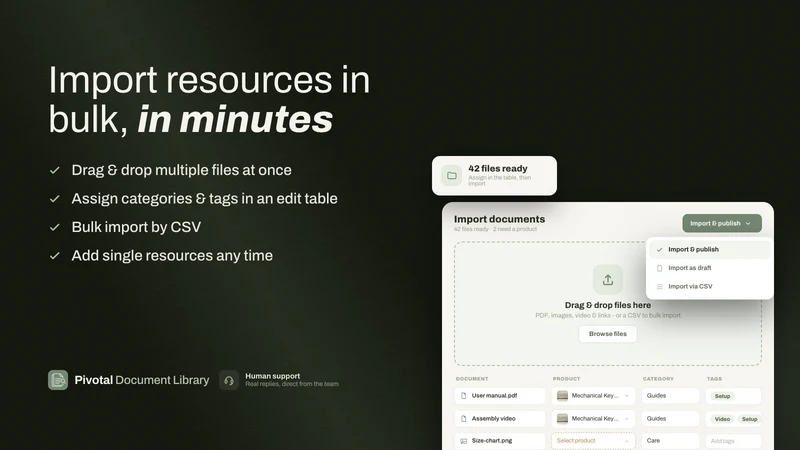This screenshot has height=450, width=800.
Task: Click the folder icon on 42 files ready card
Action: coord(452,176)
